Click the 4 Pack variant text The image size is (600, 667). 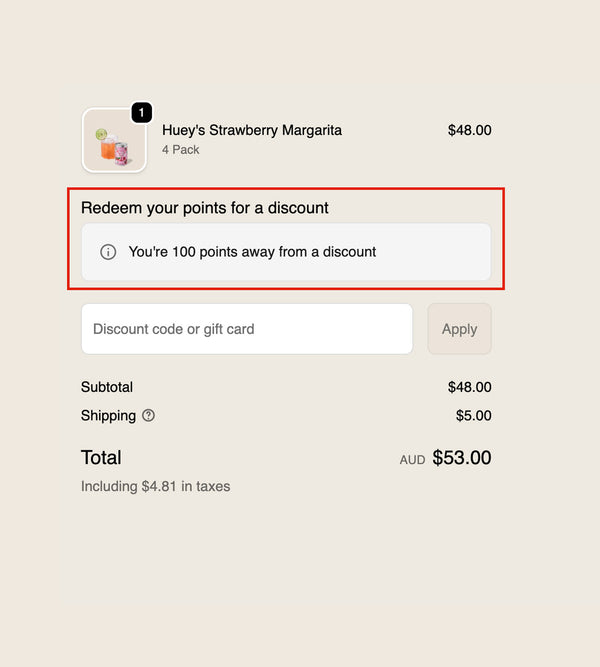[x=181, y=150]
